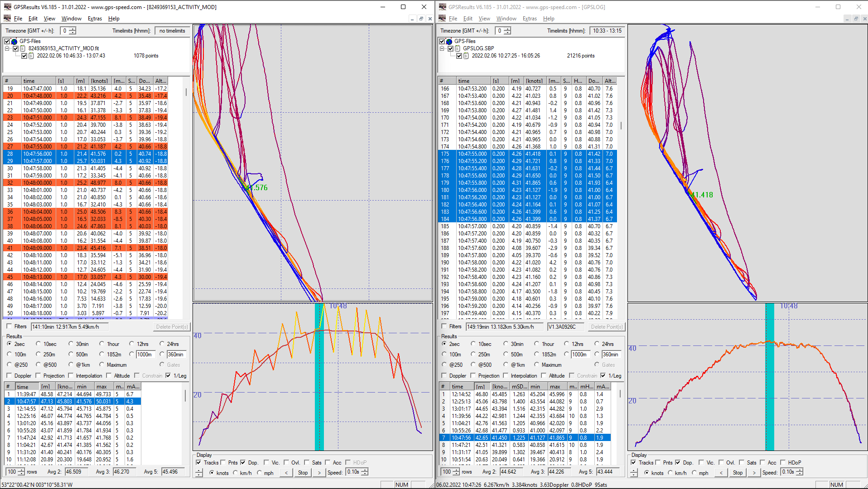
Task: Click the cyan position marker in ACTIVITY_MOD speed graph
Action: pos(319,377)
